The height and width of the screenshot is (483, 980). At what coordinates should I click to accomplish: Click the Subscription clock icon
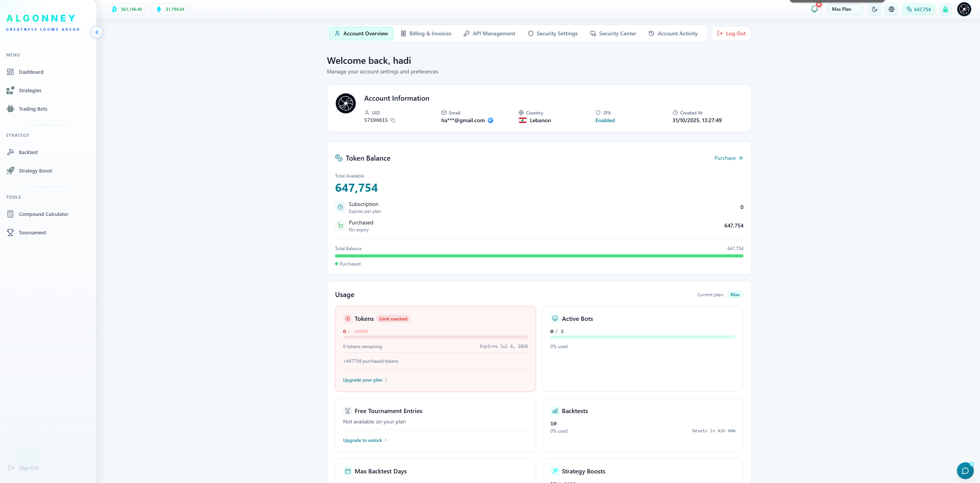click(340, 207)
